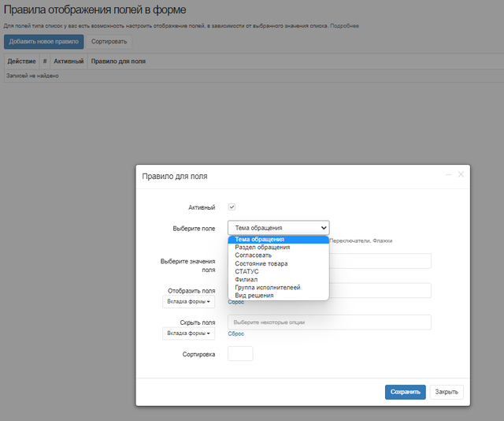Screen dimensions: 504x421
Task: Select Группа исполнителеей option
Action: click(278, 288)
